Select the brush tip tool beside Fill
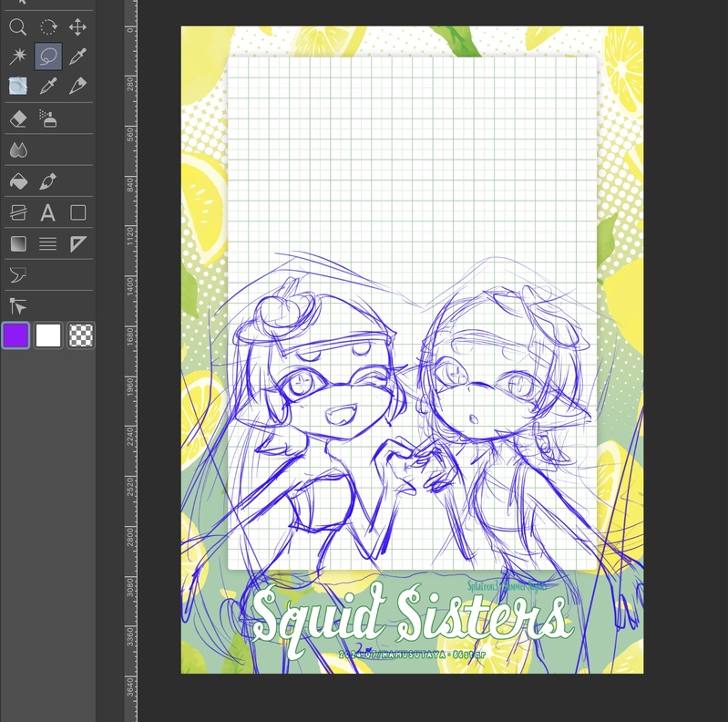Viewport: 728px width, 722px height. [47, 181]
